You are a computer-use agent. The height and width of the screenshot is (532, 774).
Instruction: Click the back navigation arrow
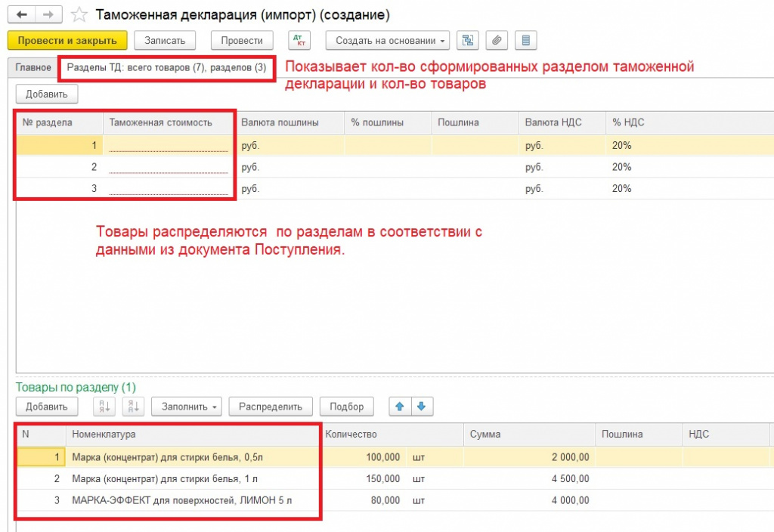[20, 15]
